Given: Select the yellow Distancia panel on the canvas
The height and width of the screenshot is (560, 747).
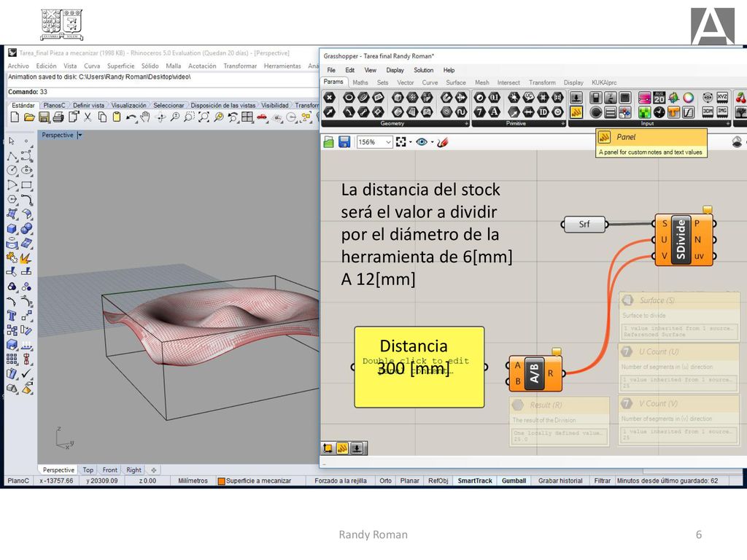Looking at the screenshot, I should [419, 367].
